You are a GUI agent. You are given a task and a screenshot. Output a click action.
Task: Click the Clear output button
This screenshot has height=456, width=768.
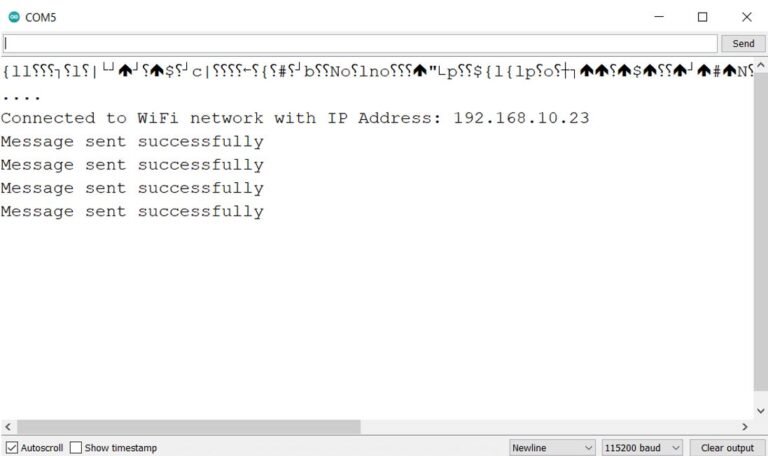click(727, 448)
